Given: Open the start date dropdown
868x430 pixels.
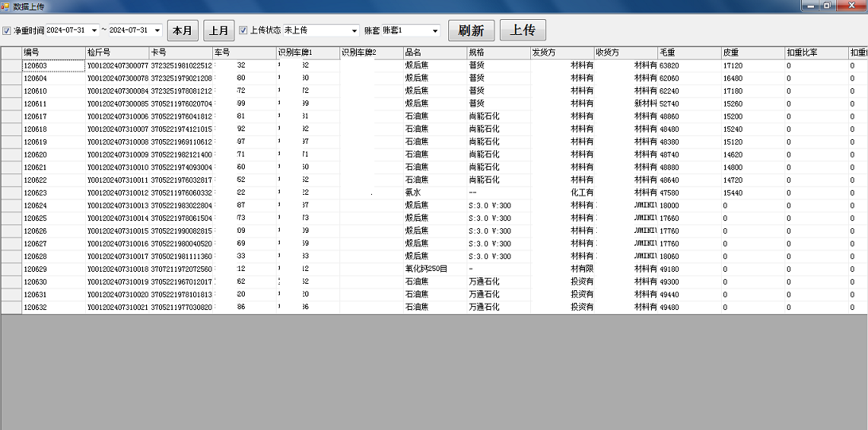Looking at the screenshot, I should (95, 31).
